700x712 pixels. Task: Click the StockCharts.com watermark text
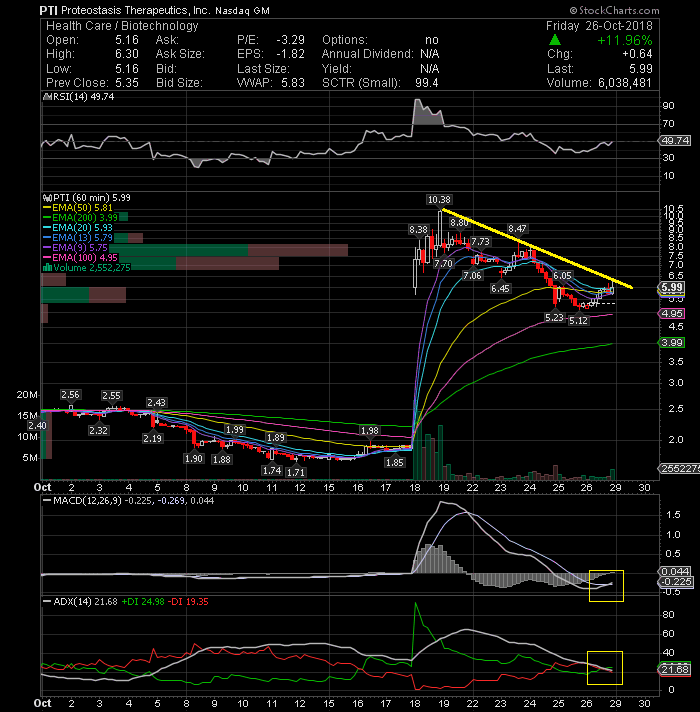click(x=615, y=10)
